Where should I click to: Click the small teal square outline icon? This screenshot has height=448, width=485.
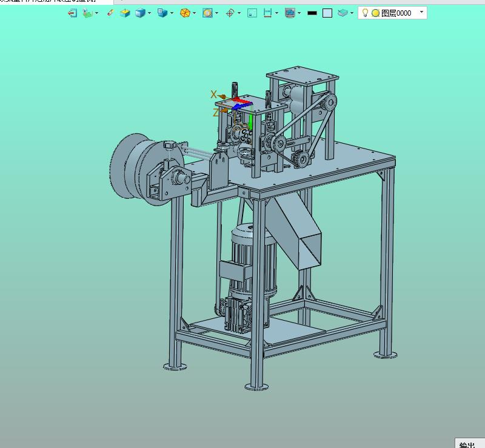[x=252, y=13]
